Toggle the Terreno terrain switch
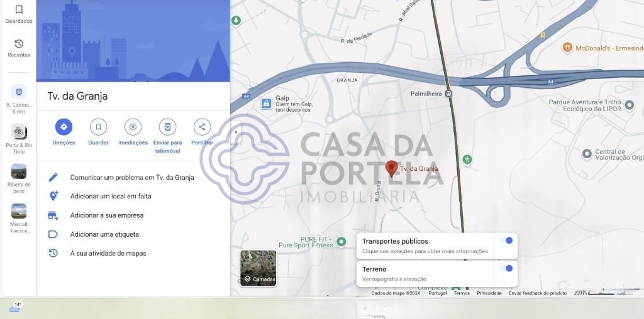 coord(506,269)
